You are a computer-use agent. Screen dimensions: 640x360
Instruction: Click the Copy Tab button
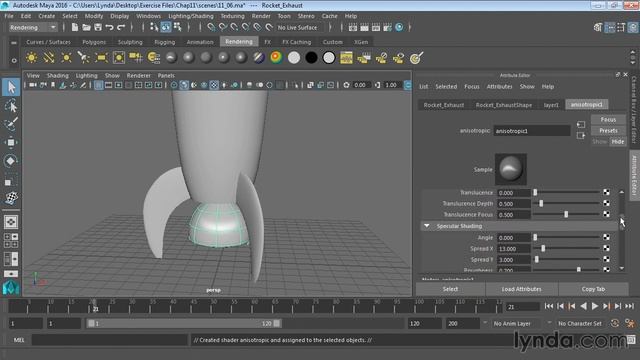click(x=593, y=289)
